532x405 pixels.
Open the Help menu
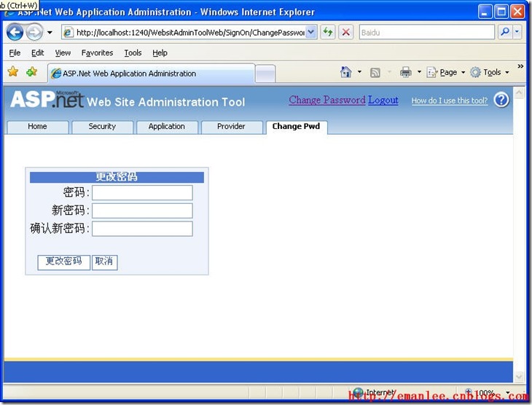[160, 53]
